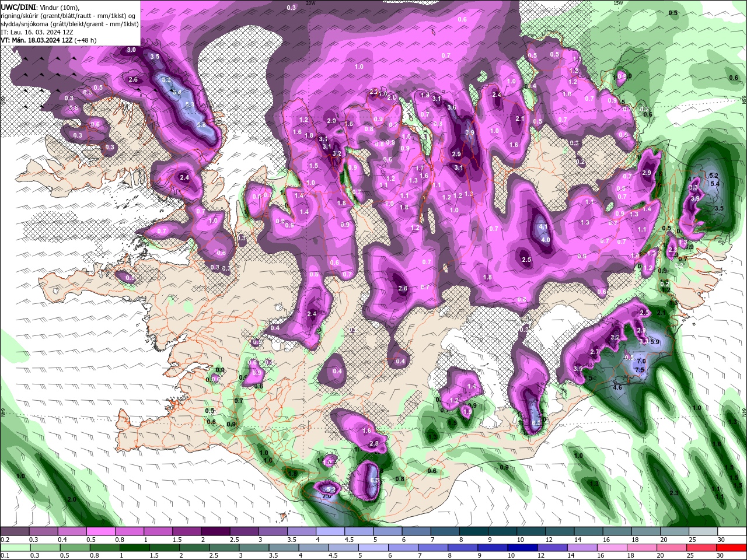747x560 pixels.
Task: Pick rain scale swatch between 2 and 2.5
Action: tap(194, 548)
